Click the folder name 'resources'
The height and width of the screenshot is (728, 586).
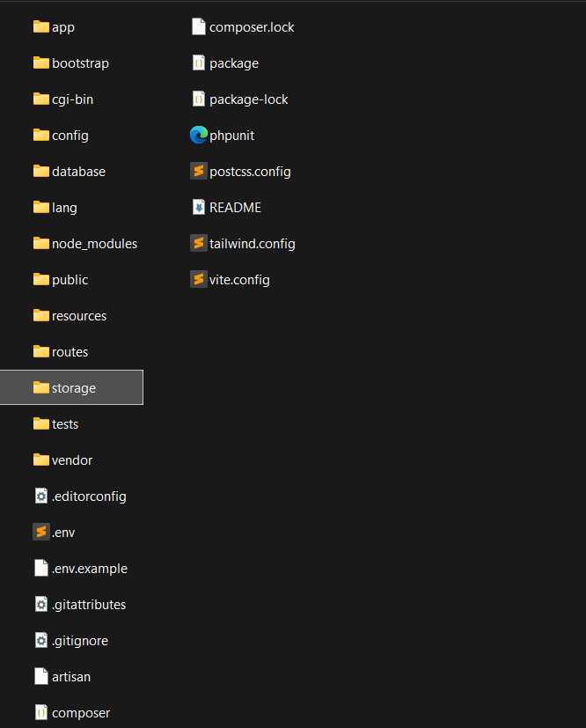[79, 316]
